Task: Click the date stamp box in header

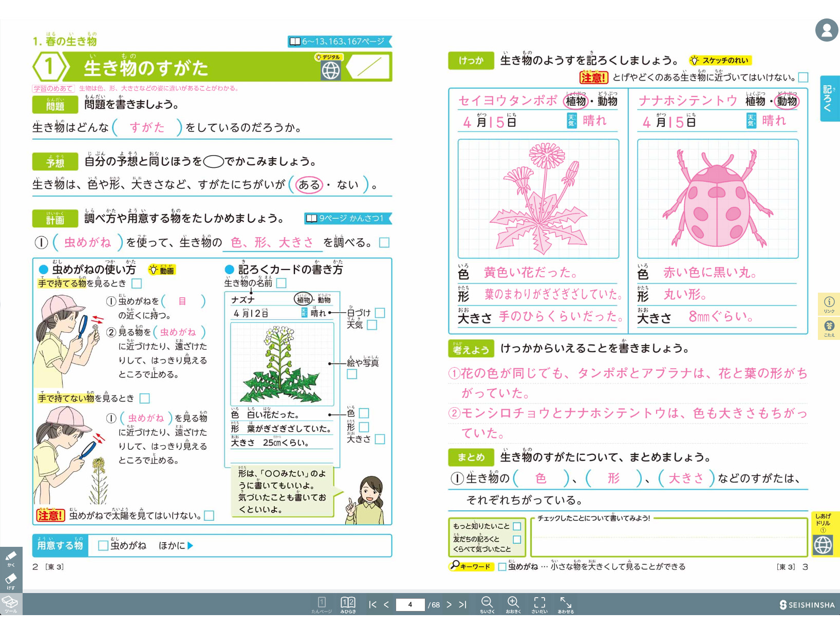Action: 369,67
